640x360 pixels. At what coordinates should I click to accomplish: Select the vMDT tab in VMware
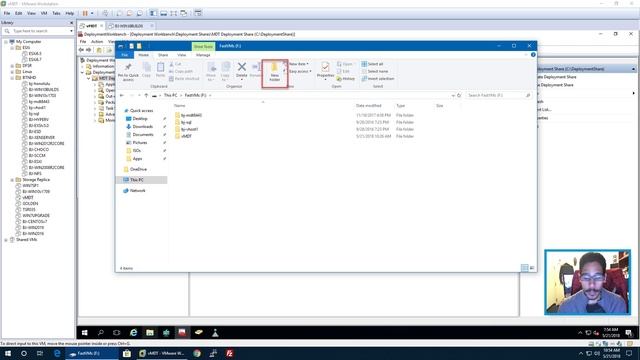pyautogui.click(x=91, y=26)
